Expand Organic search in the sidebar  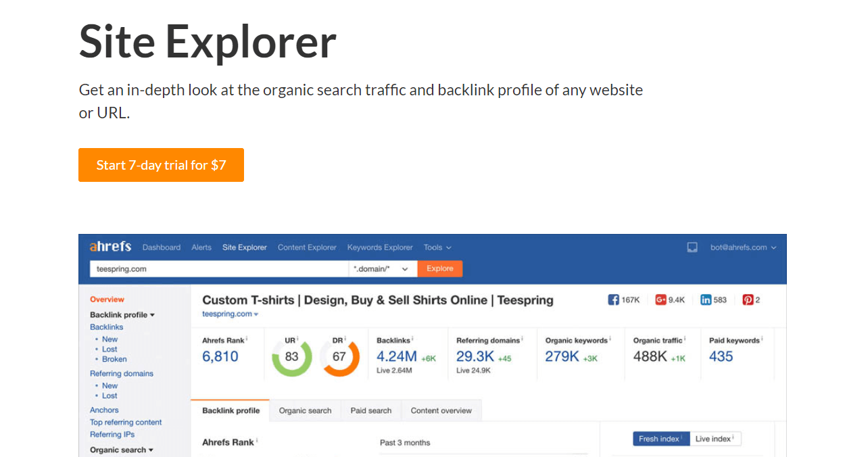120,450
